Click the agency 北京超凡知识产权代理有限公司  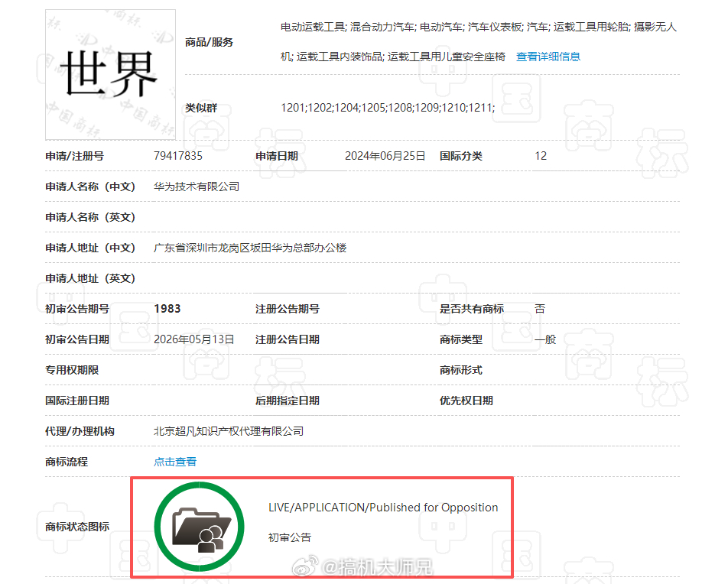click(x=229, y=431)
